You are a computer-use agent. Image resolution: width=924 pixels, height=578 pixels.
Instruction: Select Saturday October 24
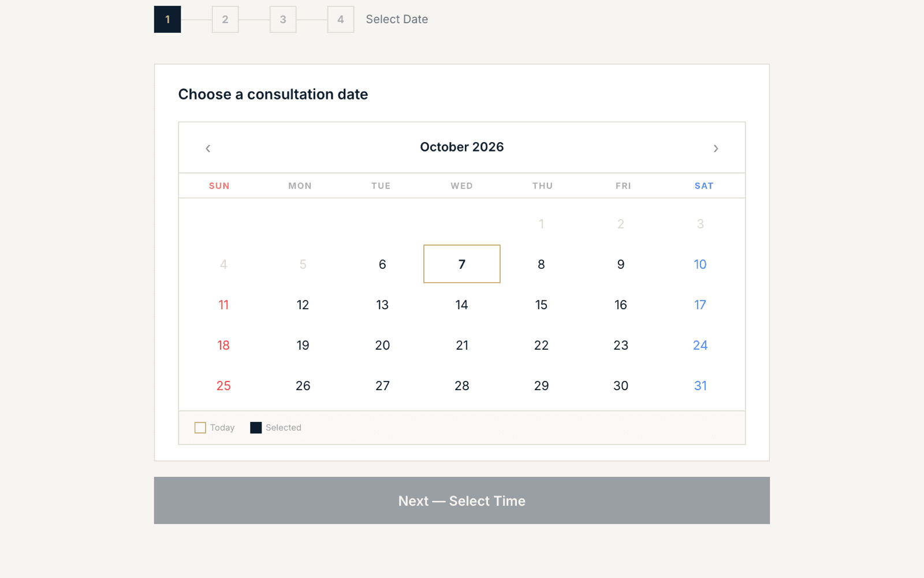(700, 345)
